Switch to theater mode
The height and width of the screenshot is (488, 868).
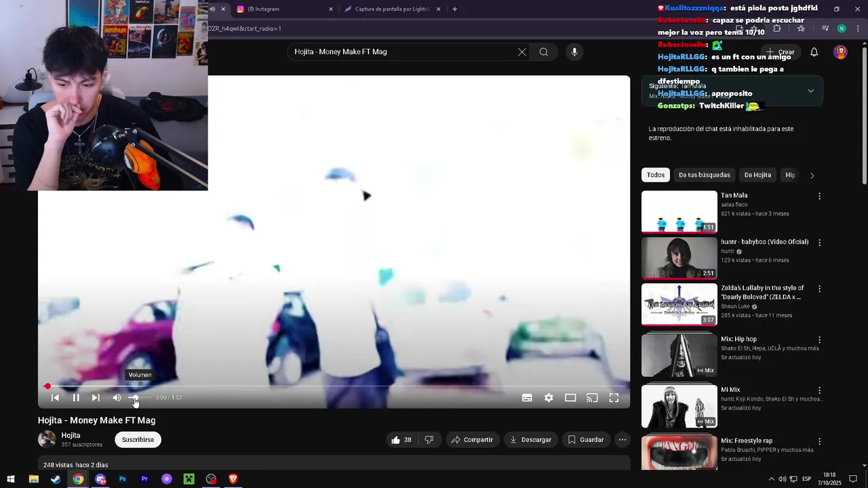coord(570,398)
